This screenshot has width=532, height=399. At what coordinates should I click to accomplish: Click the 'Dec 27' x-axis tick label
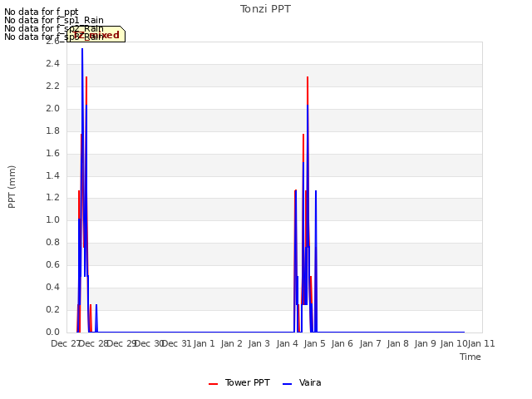(66, 343)
